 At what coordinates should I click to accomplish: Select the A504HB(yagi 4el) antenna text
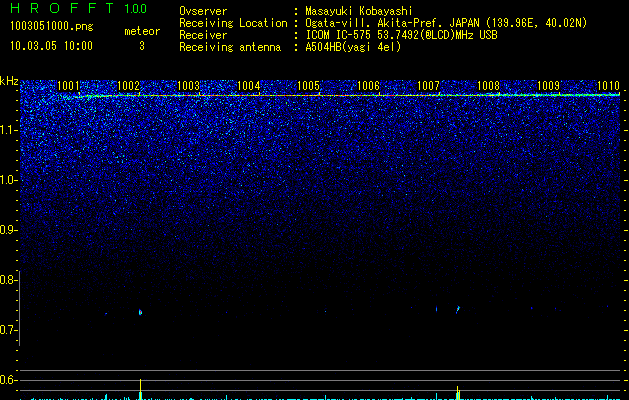353,47
